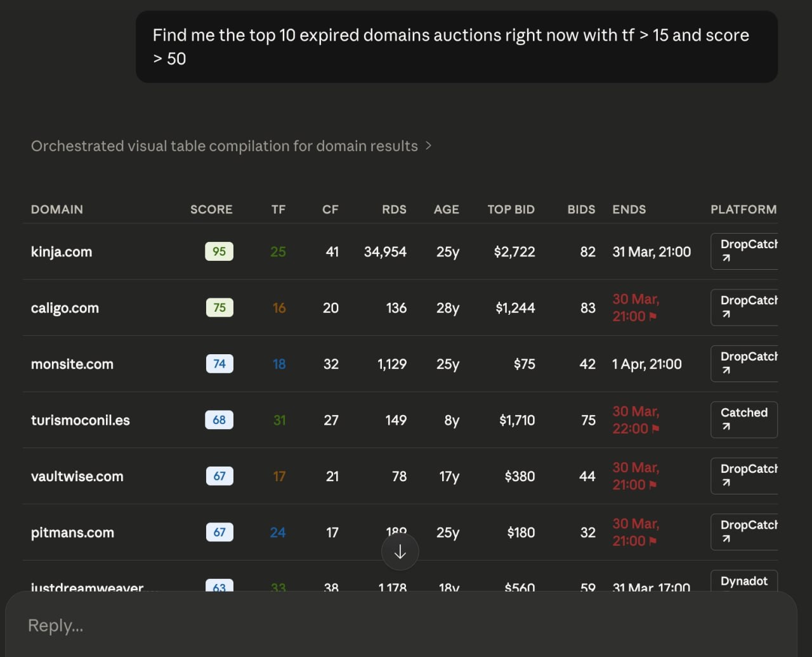Click the 74 score badge for monsite.com

click(219, 364)
